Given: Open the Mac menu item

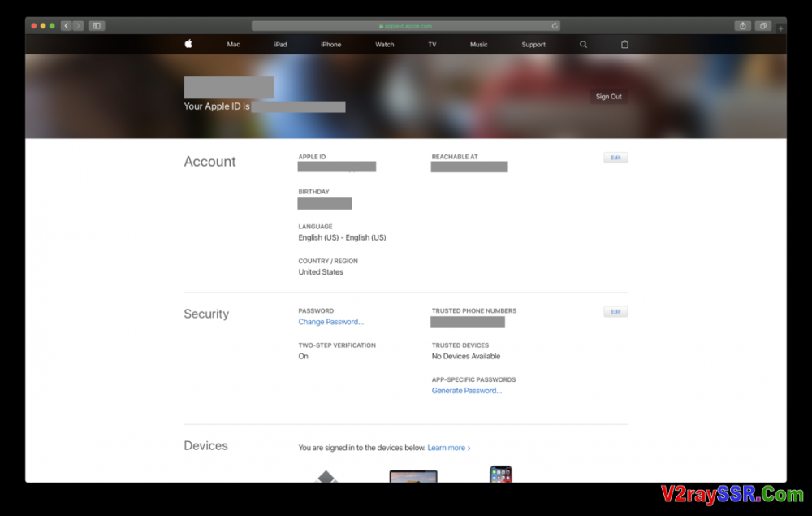Looking at the screenshot, I should click(x=234, y=45).
